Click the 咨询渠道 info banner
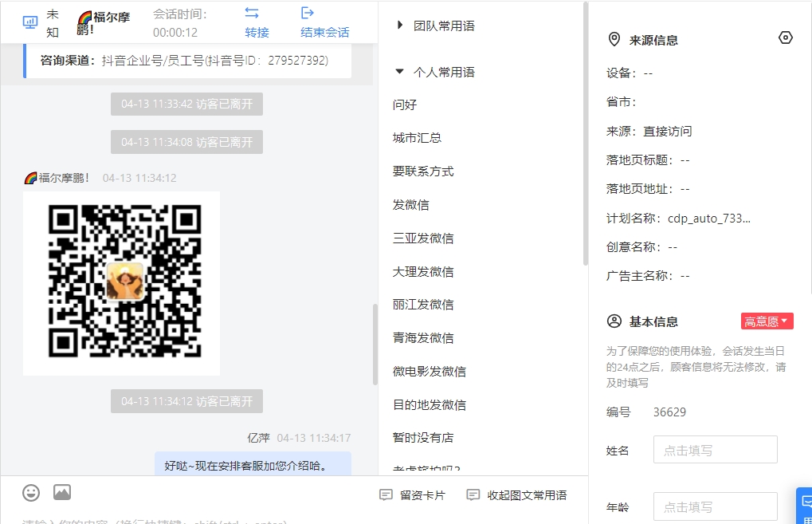 [187, 61]
